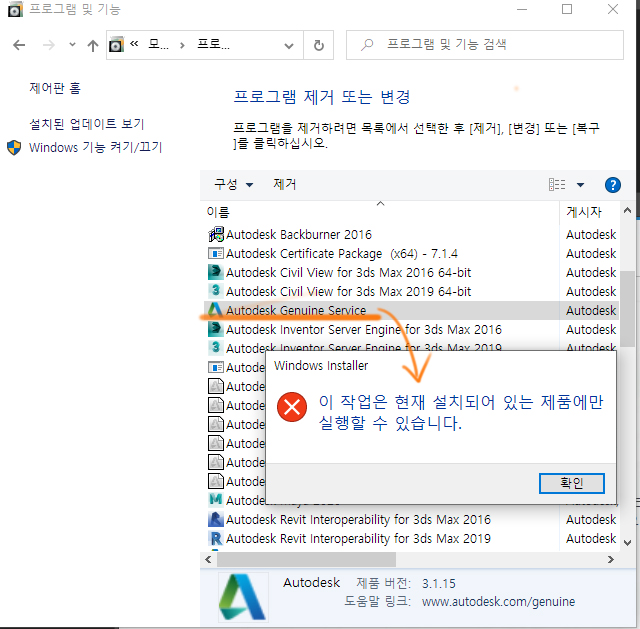
Task: Click Revit Interoperability 2016 row icon
Action: 216,519
